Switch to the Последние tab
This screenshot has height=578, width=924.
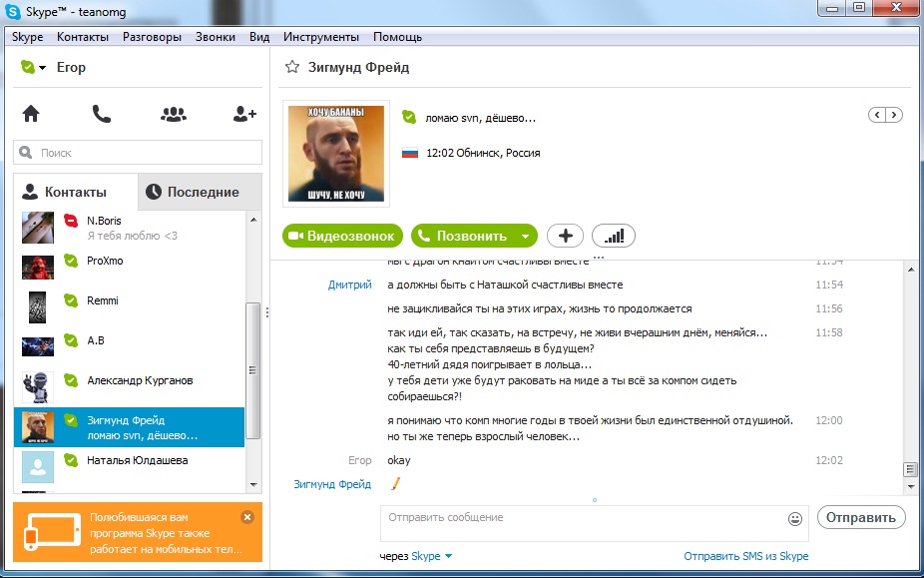pos(200,192)
